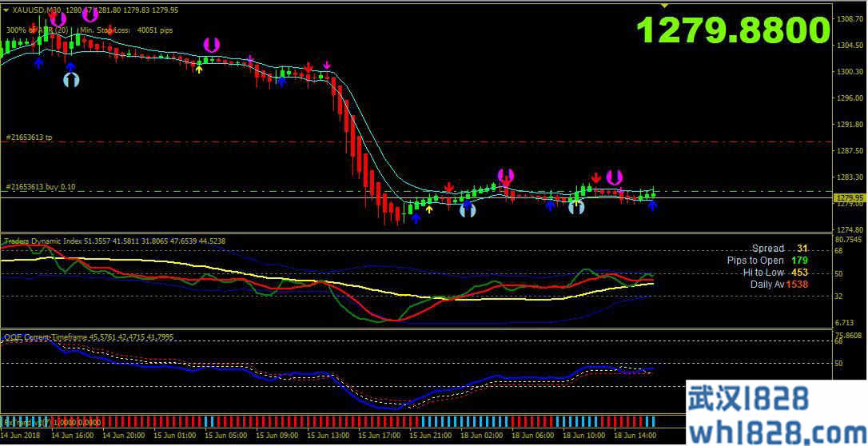Click the red down arrow above 15 Jun 21:00 candles
Image resolution: width=868 pixels, height=446 pixels.
point(449,188)
